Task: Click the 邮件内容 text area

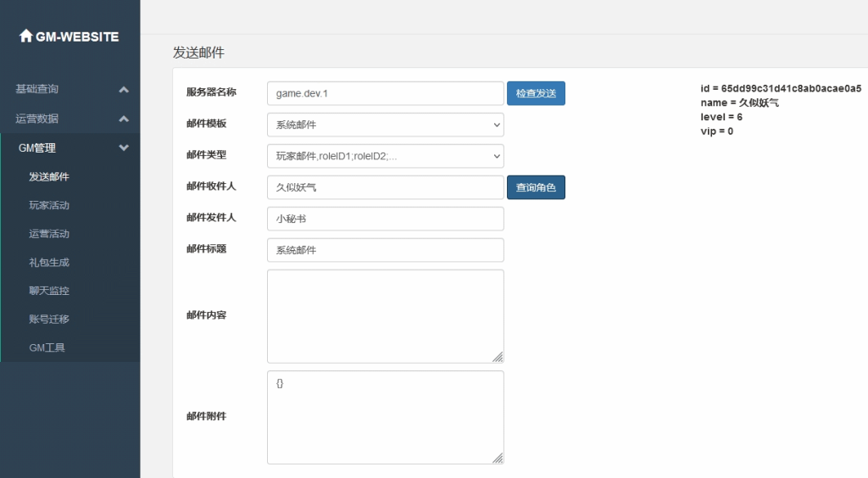Action: pos(385,315)
